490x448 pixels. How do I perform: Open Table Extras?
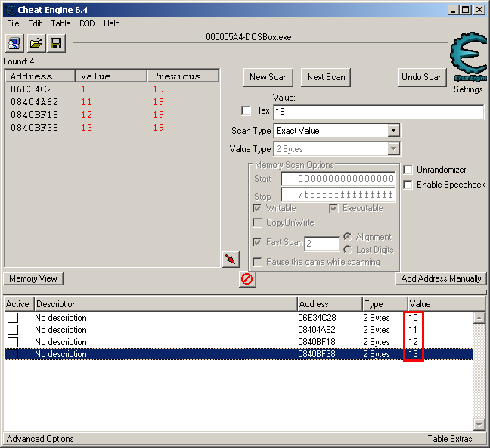point(450,439)
